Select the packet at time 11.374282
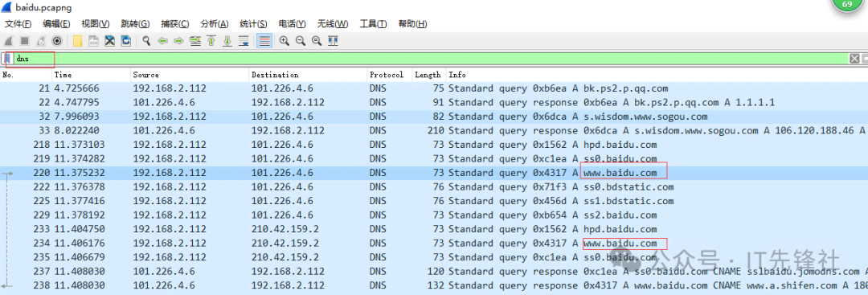Viewport: 868px width, 295px height. click(x=434, y=159)
